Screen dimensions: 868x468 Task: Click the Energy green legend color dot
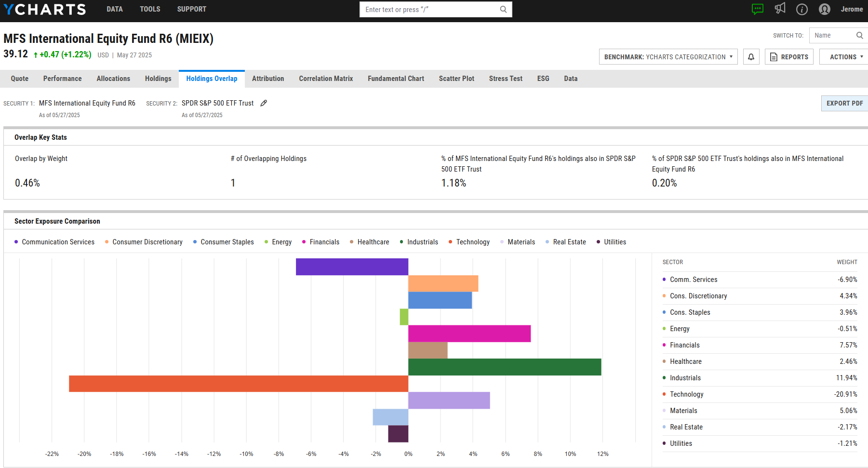tap(266, 241)
